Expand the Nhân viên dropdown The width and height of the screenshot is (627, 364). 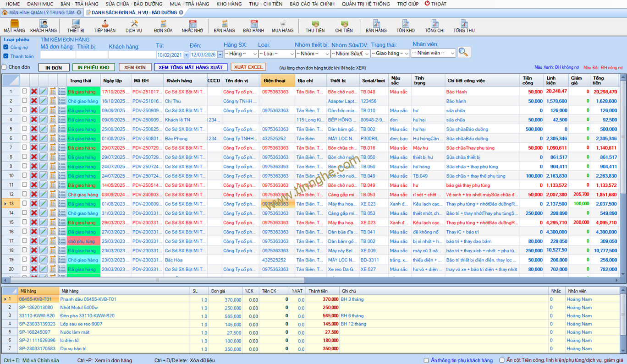pos(433,53)
